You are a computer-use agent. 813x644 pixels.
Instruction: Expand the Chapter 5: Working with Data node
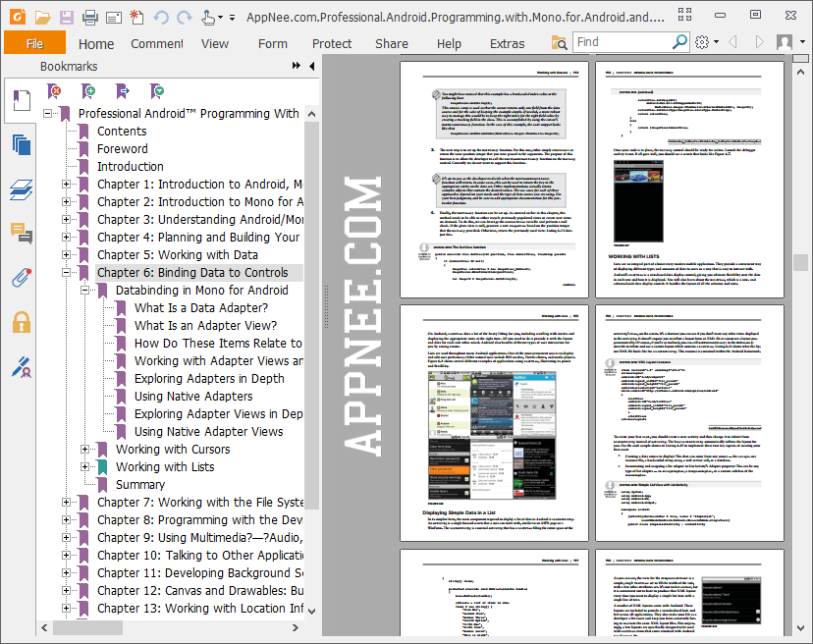tap(67, 254)
